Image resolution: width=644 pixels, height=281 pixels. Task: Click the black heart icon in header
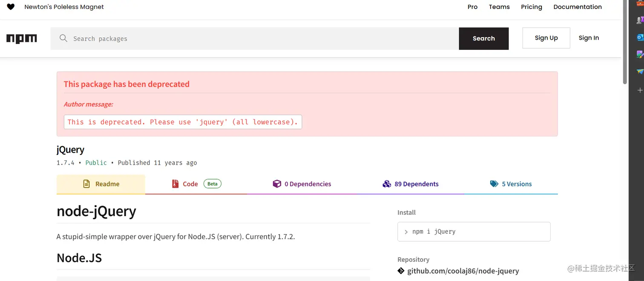[11, 7]
